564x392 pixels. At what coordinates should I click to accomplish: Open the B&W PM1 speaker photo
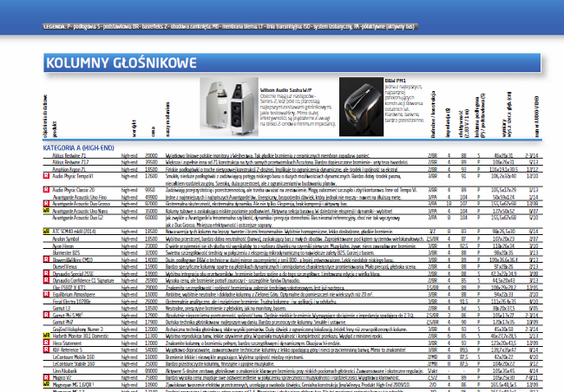361,107
